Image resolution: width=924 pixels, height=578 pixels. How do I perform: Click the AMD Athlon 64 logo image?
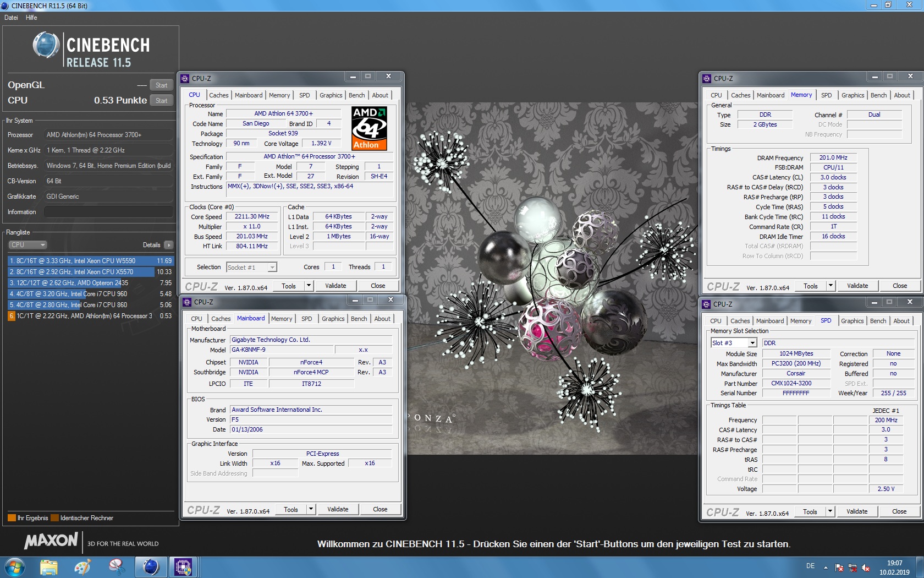pyautogui.click(x=369, y=128)
